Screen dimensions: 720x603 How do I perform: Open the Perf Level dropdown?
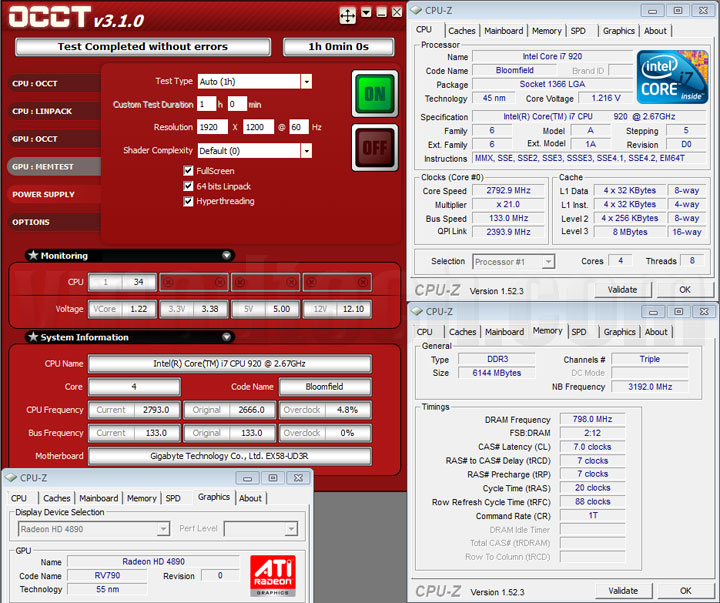pos(291,529)
